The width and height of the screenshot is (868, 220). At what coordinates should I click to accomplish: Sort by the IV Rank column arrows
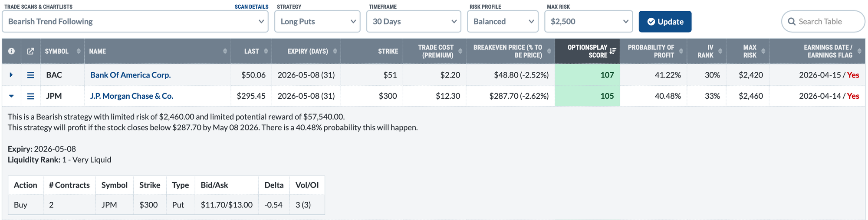720,51
